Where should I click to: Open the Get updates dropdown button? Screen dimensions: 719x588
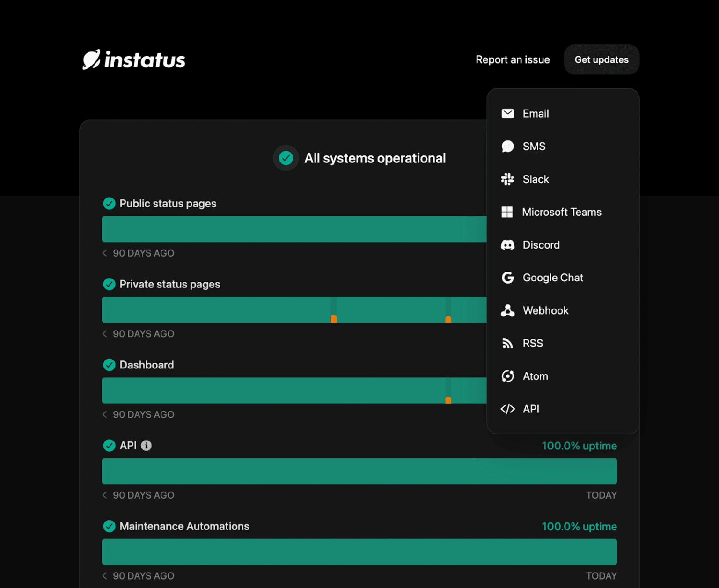[x=602, y=59]
